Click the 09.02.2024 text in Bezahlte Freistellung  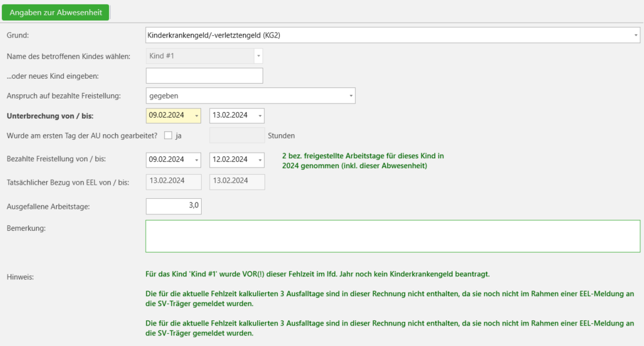[167, 159]
